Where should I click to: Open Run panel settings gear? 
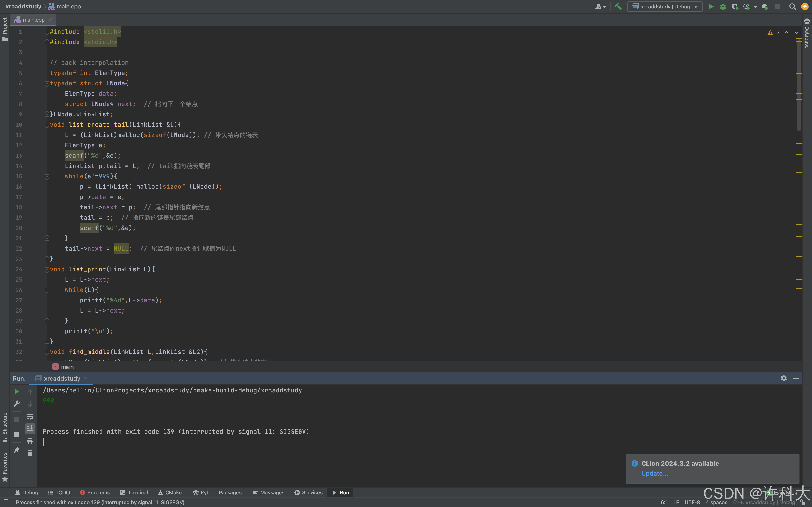click(784, 378)
